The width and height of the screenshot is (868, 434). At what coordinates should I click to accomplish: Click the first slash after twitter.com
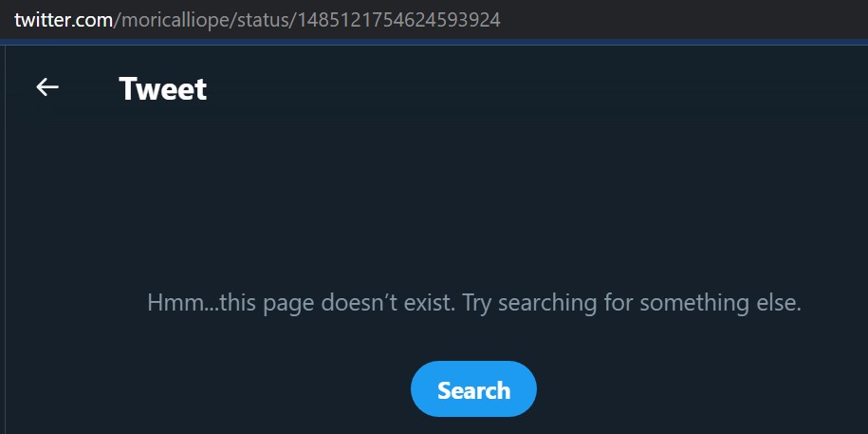117,21
